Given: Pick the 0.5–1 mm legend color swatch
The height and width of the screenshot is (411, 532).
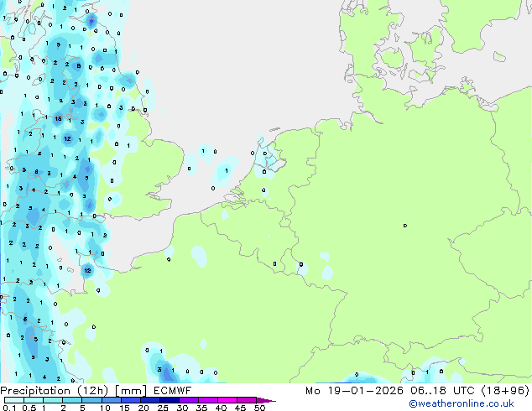Looking at the screenshot, I should point(34,400).
